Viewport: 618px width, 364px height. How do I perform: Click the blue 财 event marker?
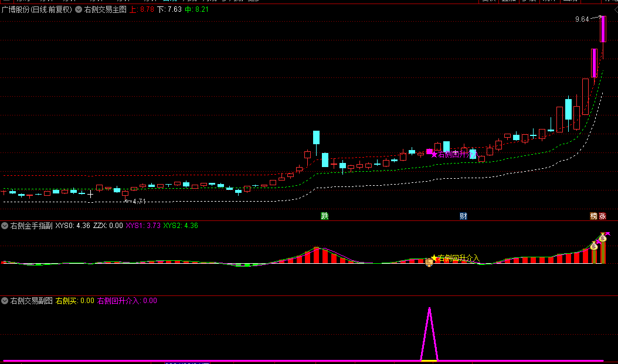(x=463, y=216)
